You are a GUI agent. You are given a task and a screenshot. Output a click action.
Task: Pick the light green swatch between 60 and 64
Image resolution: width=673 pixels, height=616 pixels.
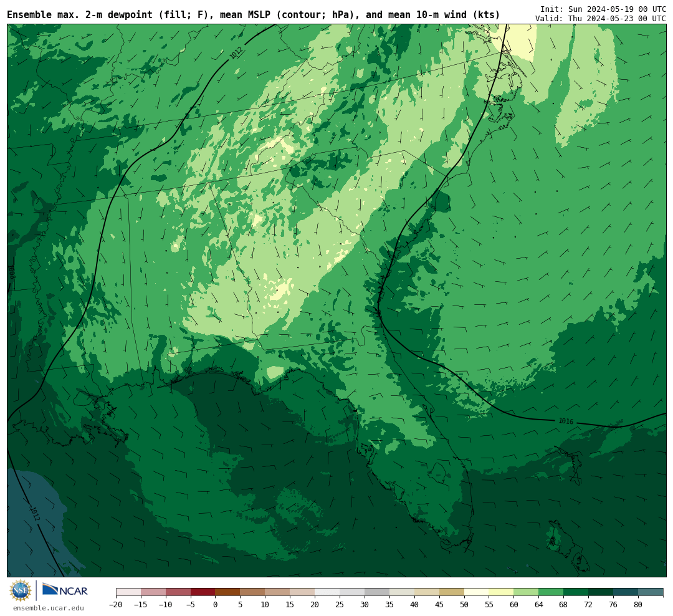(527, 592)
